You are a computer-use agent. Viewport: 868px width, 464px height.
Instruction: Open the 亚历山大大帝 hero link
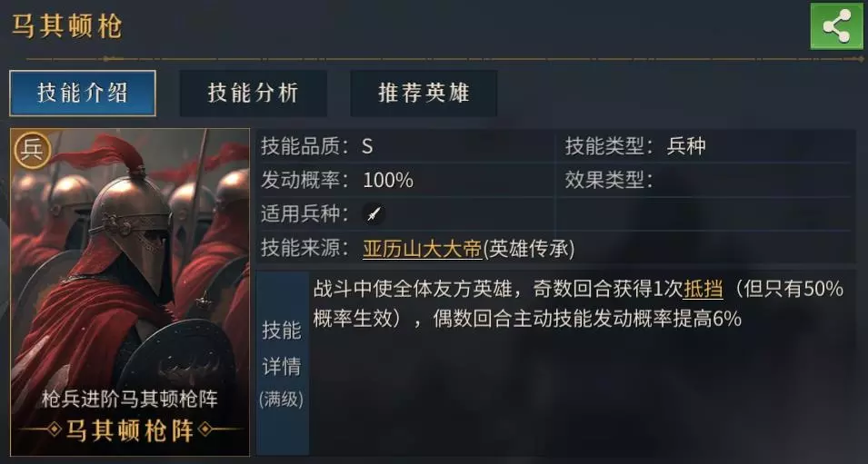point(423,250)
